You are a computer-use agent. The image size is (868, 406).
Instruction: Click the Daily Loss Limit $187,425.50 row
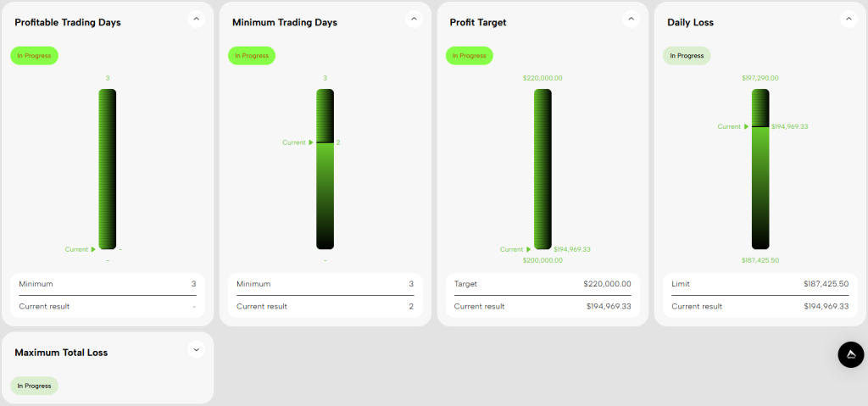click(760, 284)
